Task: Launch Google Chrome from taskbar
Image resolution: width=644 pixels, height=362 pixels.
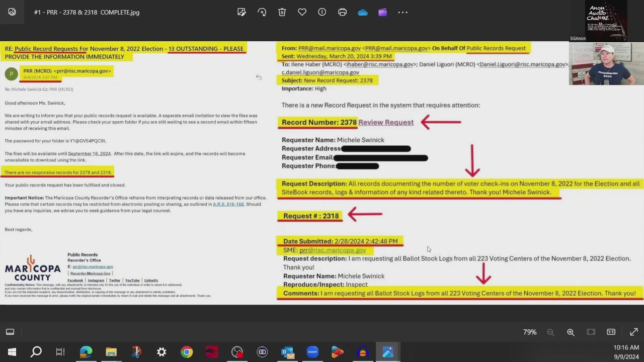Action: 187,352
